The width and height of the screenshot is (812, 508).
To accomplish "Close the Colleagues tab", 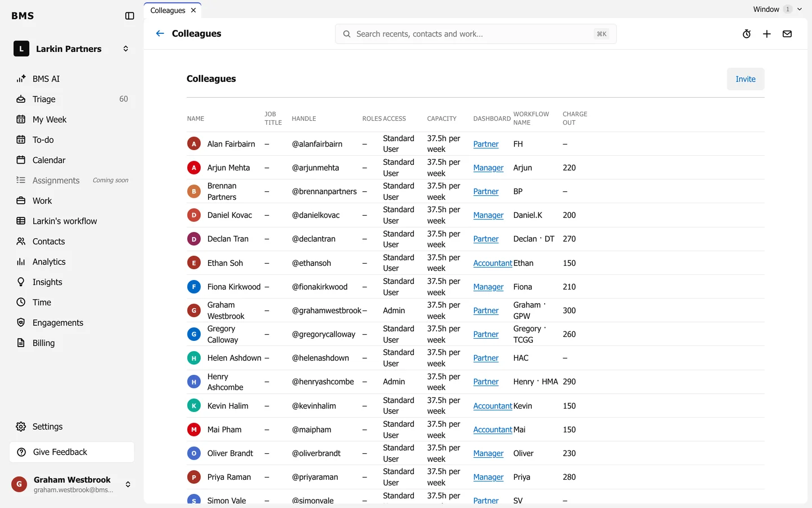I will (x=193, y=10).
